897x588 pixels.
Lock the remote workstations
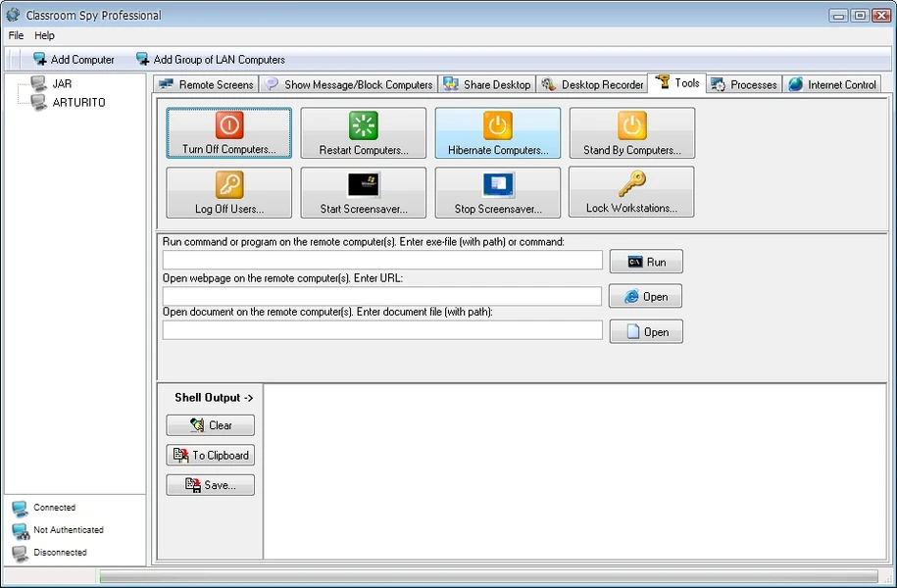click(631, 192)
